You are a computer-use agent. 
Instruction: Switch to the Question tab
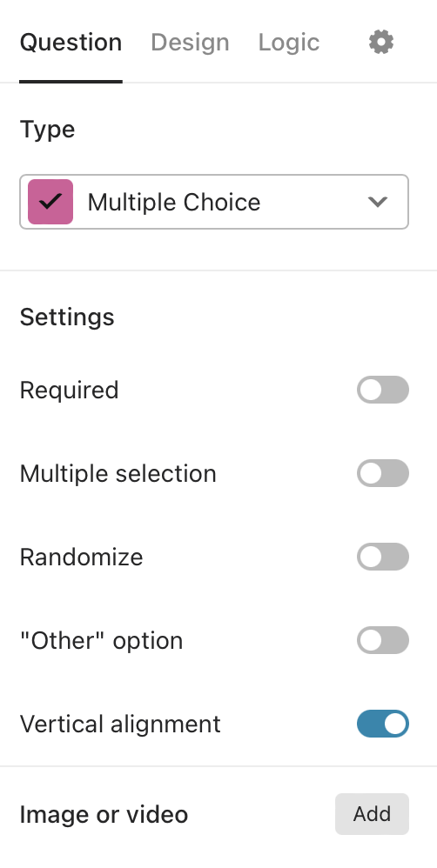pyautogui.click(x=71, y=42)
